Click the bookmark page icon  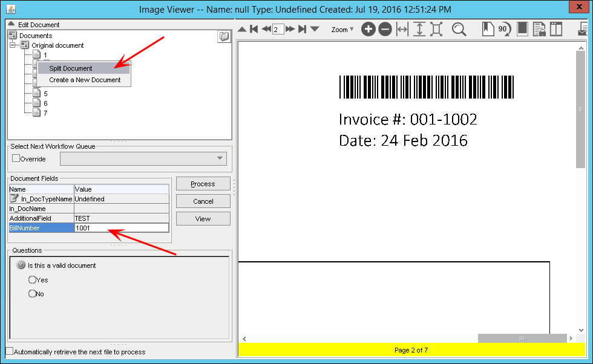tap(488, 29)
